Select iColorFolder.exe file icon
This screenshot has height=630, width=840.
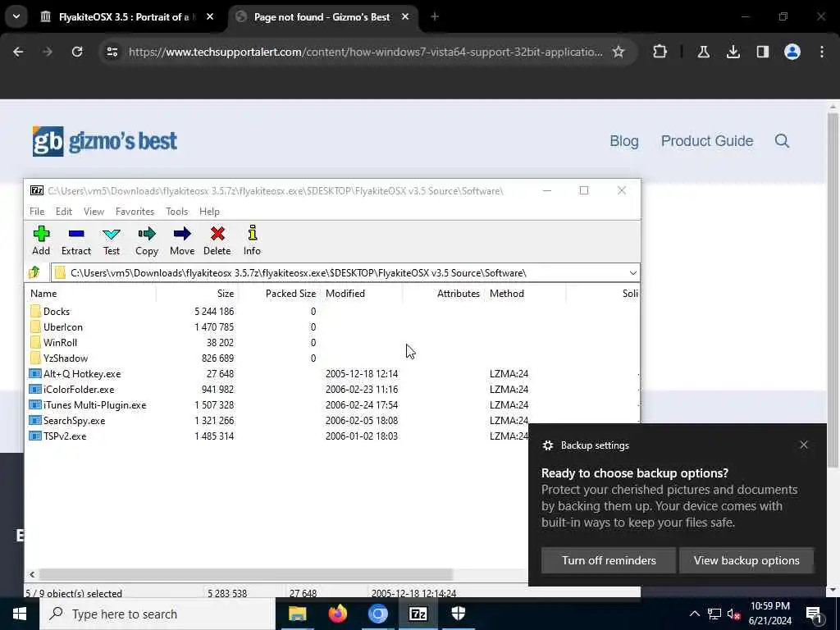(35, 389)
